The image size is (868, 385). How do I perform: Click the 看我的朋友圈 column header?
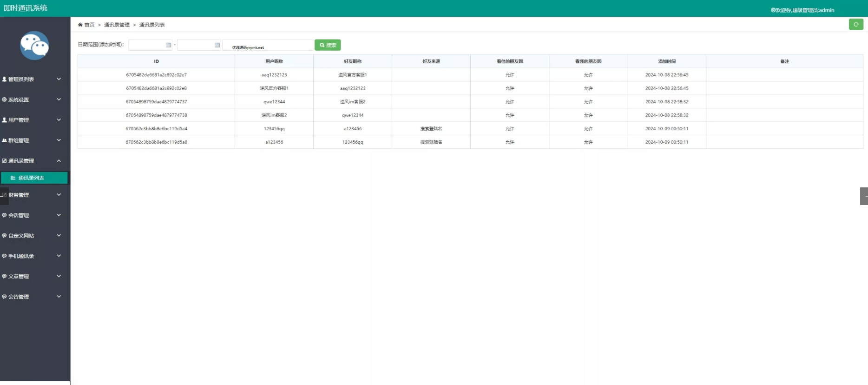(x=588, y=61)
